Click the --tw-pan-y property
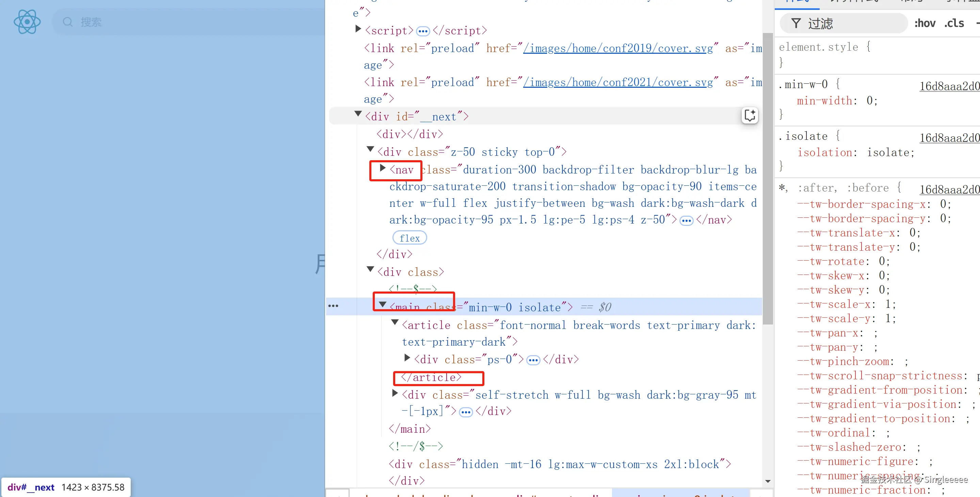 [828, 348]
